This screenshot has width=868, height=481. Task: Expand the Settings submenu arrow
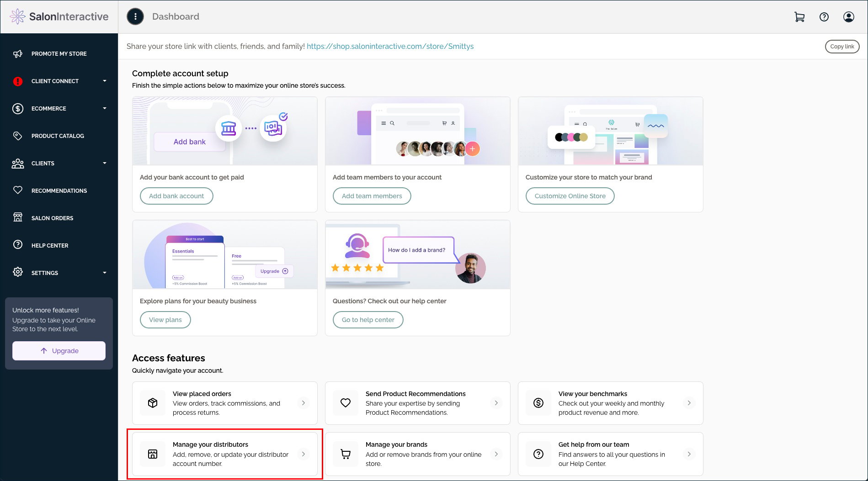click(x=105, y=273)
